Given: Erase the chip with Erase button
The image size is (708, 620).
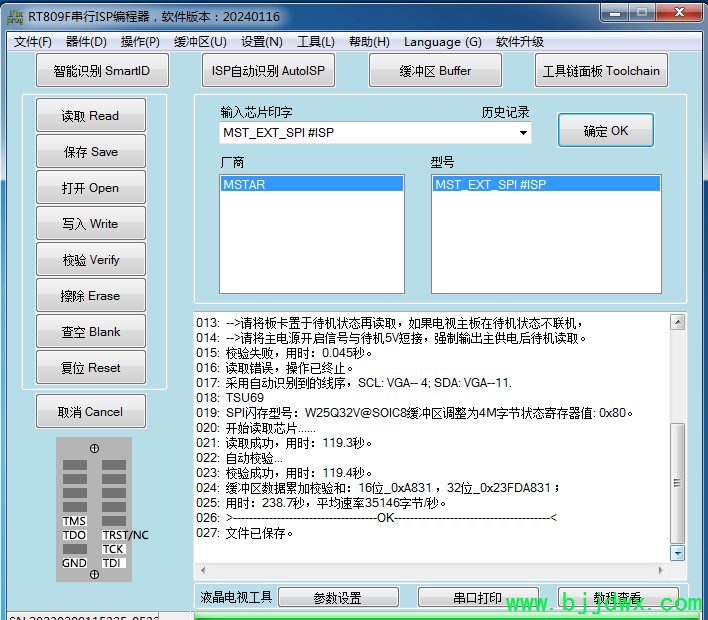Looking at the screenshot, I should click(x=90, y=296).
